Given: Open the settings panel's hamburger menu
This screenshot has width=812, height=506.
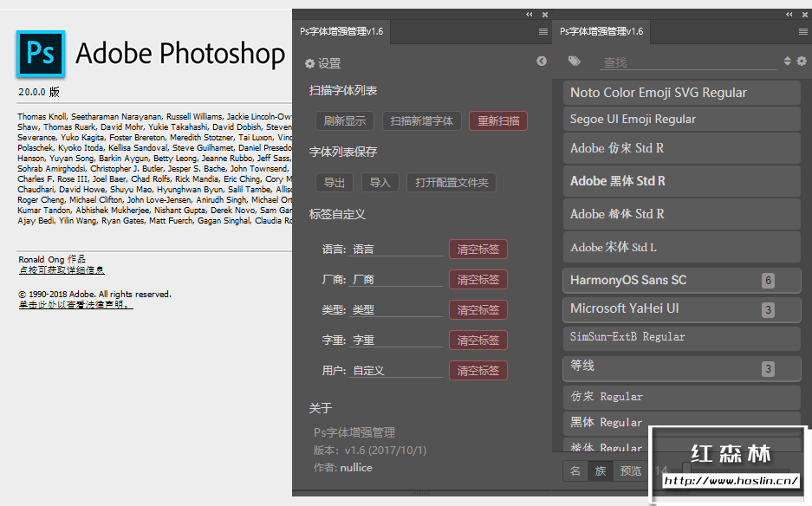Looking at the screenshot, I should click(542, 31).
